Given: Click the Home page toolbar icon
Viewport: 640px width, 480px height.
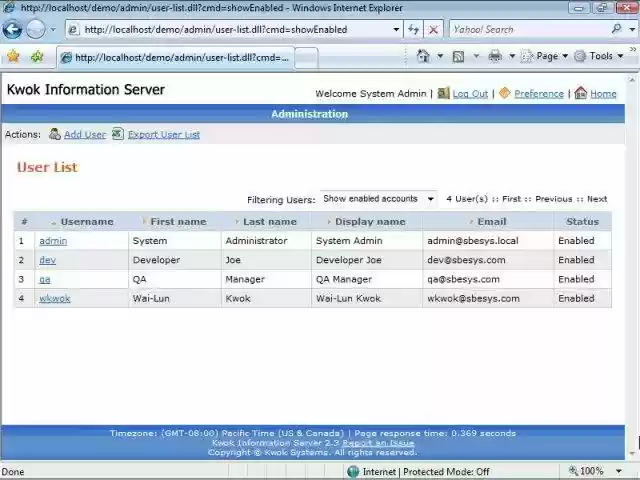Looking at the screenshot, I should [423, 56].
